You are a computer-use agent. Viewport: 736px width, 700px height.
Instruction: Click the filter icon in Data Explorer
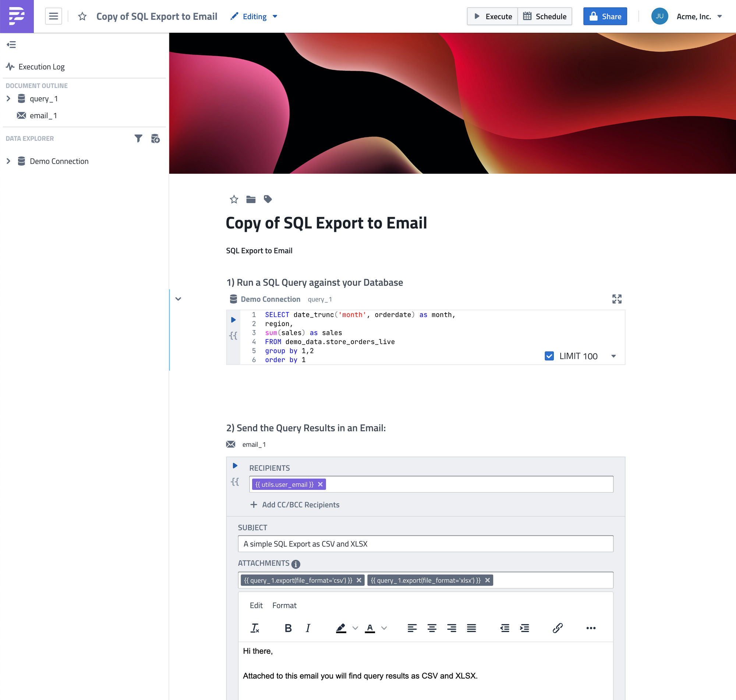pos(138,138)
